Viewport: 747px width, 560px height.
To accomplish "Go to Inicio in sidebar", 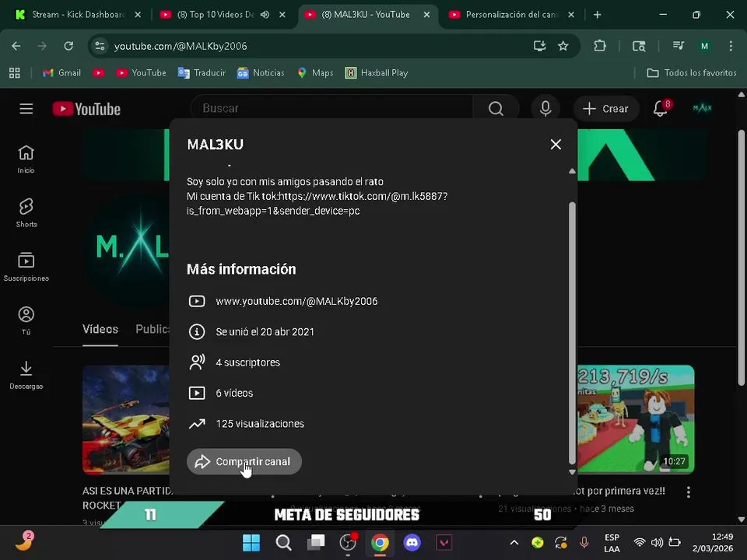I will tap(26, 159).
